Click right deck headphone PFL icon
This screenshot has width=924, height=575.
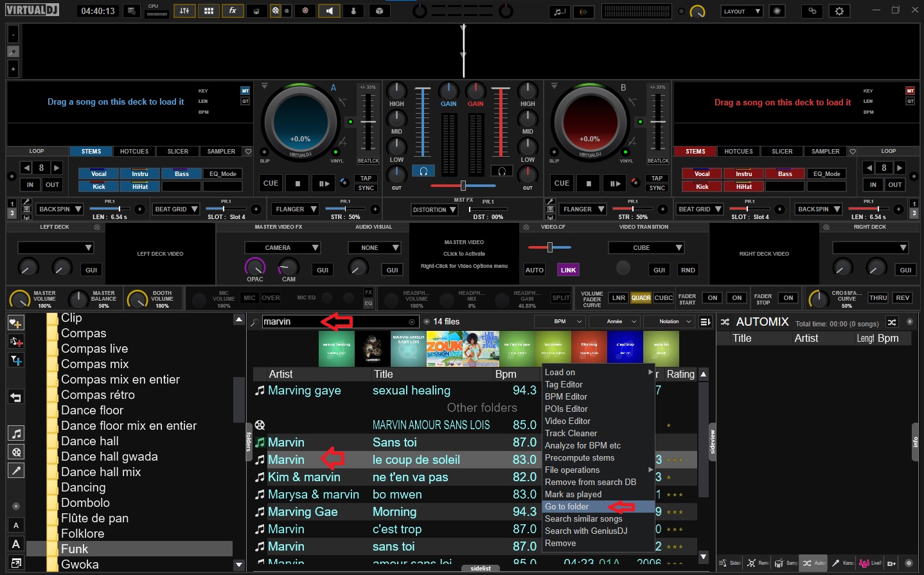pos(501,171)
